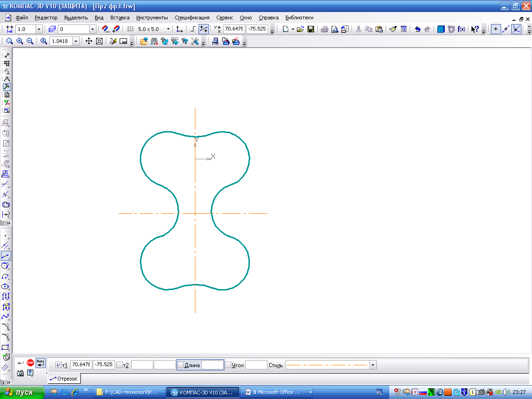The width and height of the screenshot is (532, 399).
Task: Open Print Preview icon
Action: 335,29
